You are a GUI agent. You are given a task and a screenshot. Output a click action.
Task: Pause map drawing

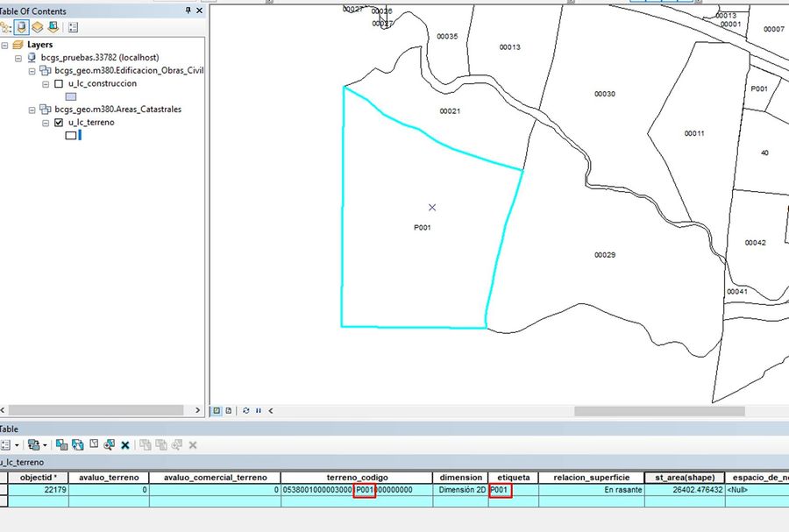pyautogui.click(x=258, y=410)
